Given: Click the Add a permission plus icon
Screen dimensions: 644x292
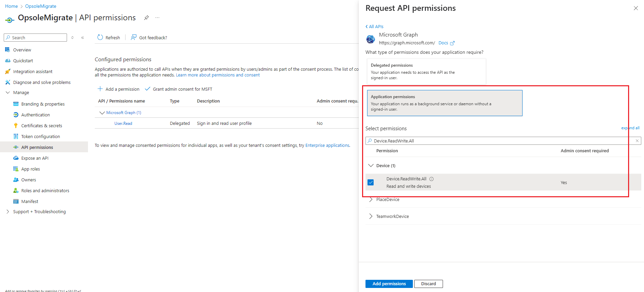Looking at the screenshot, I should [x=100, y=89].
